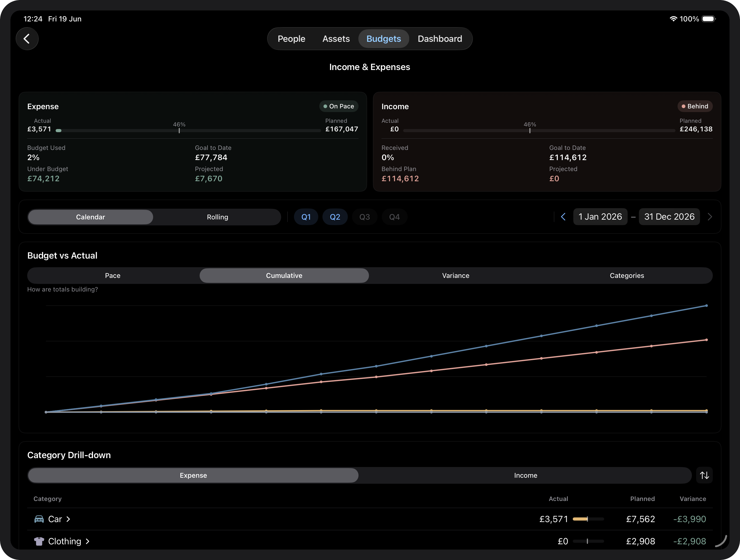Screen dimensions: 740x560
Task: Select the Budgets tab
Action: (x=384, y=39)
